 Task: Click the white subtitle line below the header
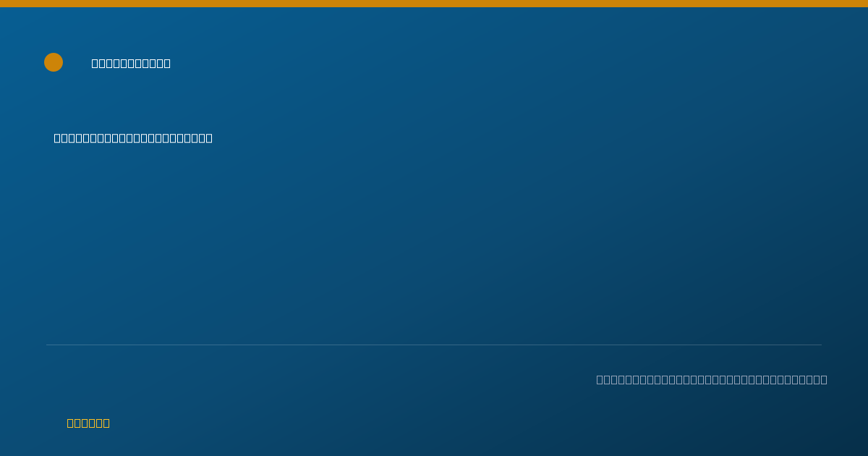[133, 138]
